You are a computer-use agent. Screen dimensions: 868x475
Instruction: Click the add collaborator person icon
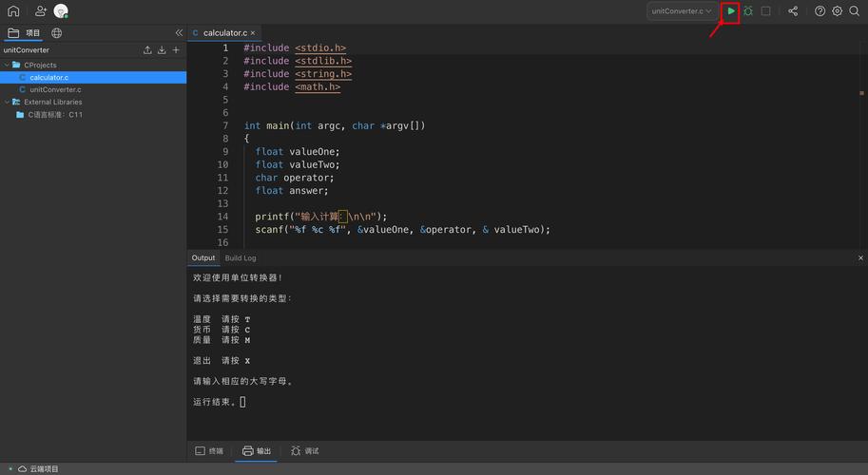[40, 11]
